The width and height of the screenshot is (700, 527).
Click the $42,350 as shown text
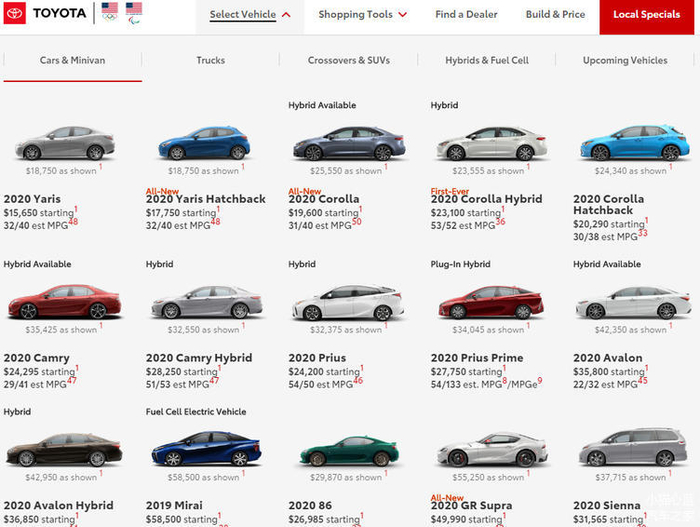(630, 330)
